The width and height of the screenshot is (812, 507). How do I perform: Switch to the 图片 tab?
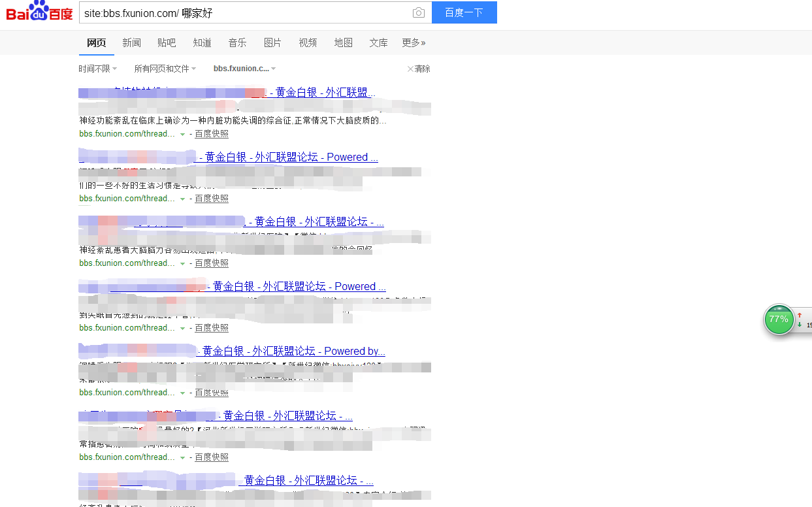click(272, 42)
